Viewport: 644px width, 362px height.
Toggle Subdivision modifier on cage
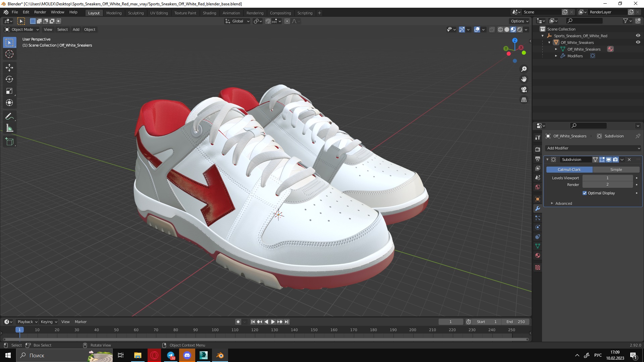point(595,160)
